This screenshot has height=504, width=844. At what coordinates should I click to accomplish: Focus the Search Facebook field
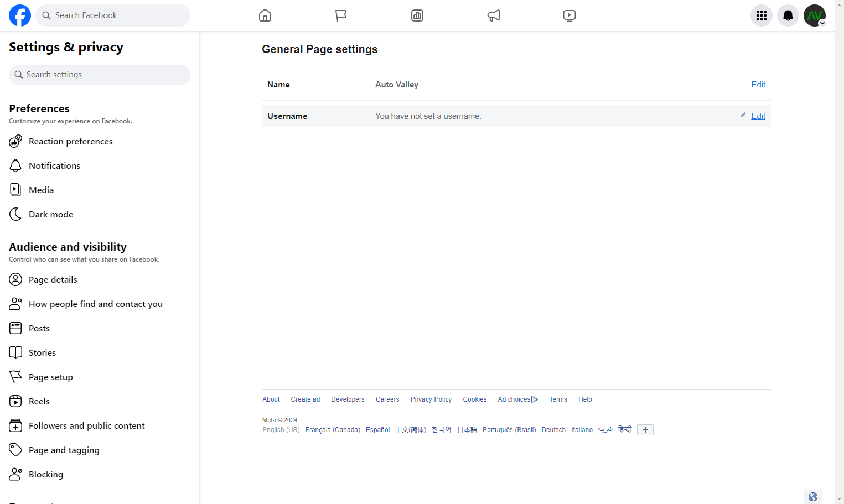click(113, 15)
